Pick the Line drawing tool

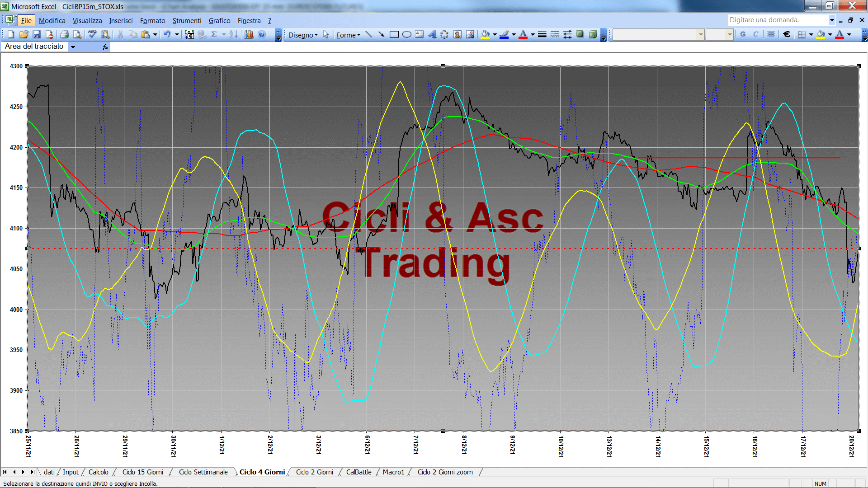pyautogui.click(x=368, y=34)
